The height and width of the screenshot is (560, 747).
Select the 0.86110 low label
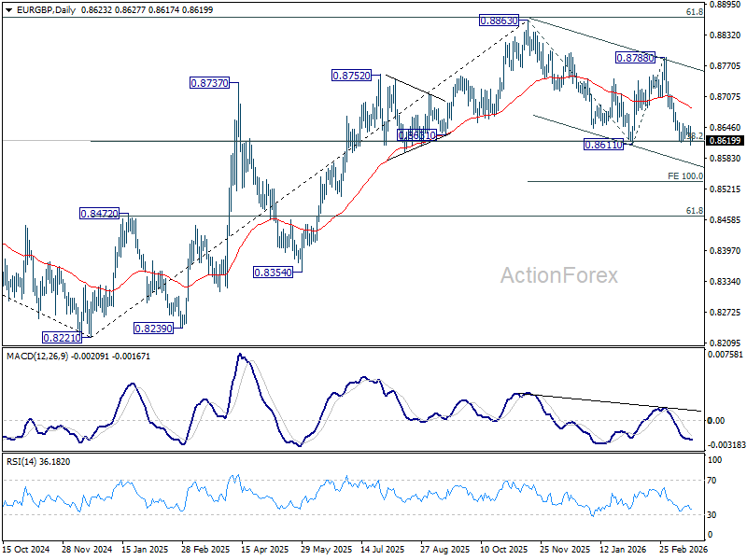(603, 145)
